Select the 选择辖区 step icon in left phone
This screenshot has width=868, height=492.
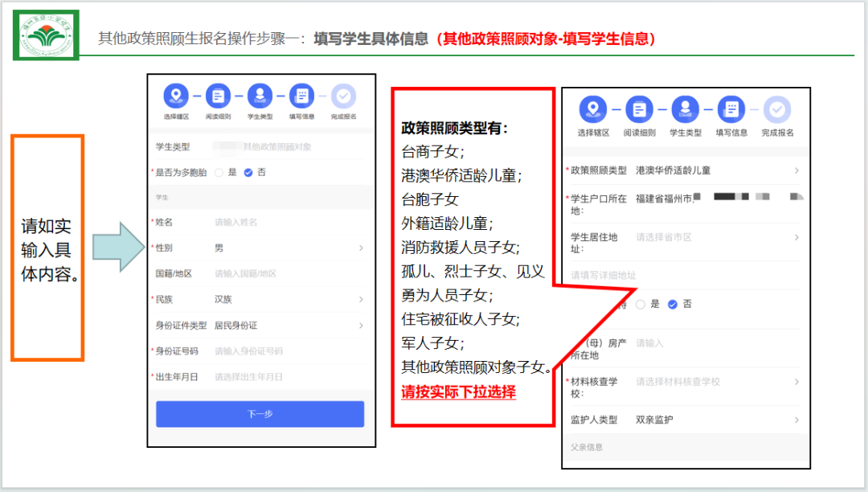176,96
